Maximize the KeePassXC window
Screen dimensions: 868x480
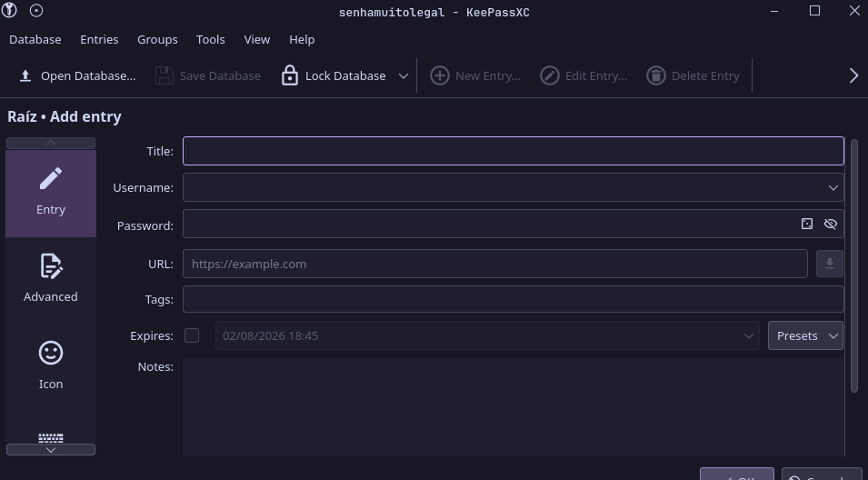[814, 11]
